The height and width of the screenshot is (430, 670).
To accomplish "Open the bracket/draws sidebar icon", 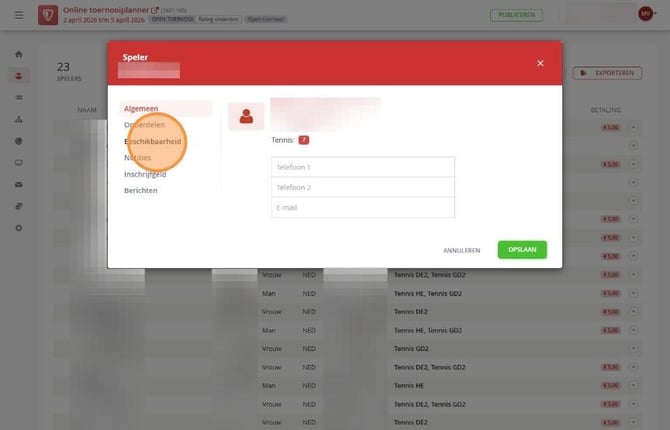I will point(18,119).
